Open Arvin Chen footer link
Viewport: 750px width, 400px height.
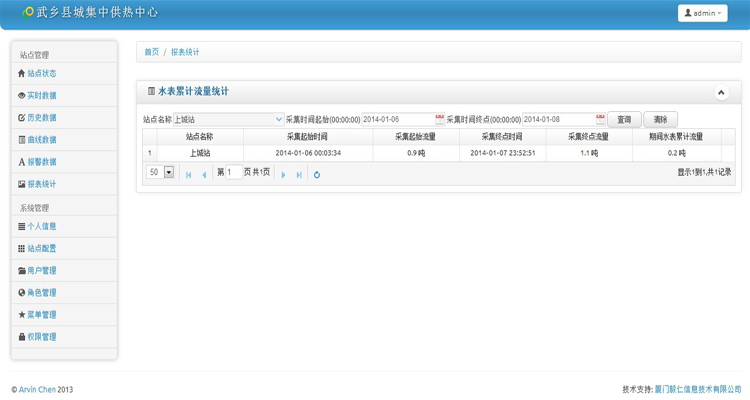[37, 389]
